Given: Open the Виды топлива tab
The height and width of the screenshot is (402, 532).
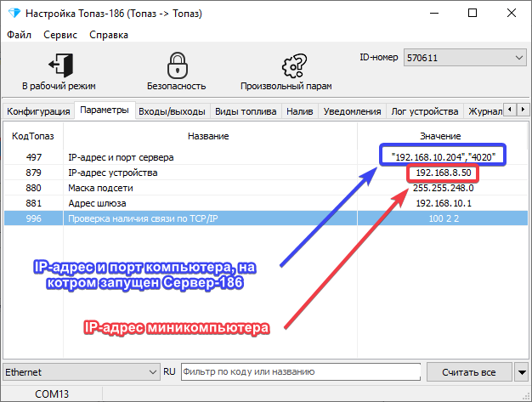Looking at the screenshot, I should (x=246, y=111).
